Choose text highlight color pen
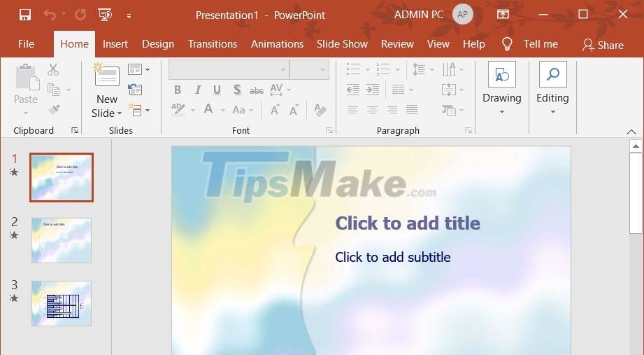The height and width of the screenshot is (355, 644). tap(178, 109)
